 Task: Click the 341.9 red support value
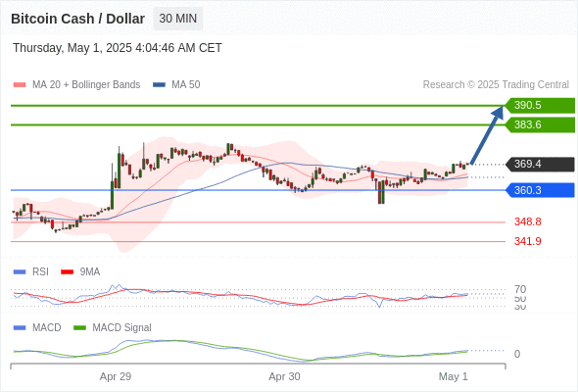click(528, 241)
